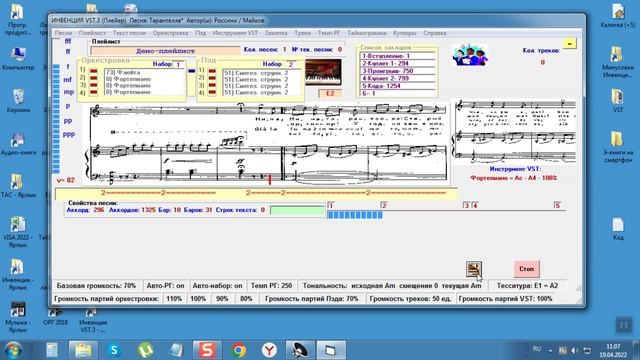This screenshot has height=360, width=640.
Task: Open the Справка menu
Action: [x=435, y=33]
